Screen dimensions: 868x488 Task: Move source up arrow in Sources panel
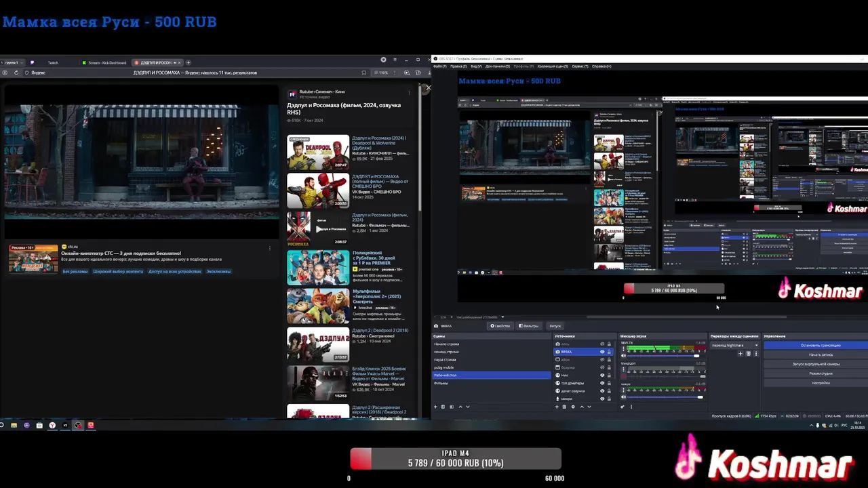coord(582,407)
